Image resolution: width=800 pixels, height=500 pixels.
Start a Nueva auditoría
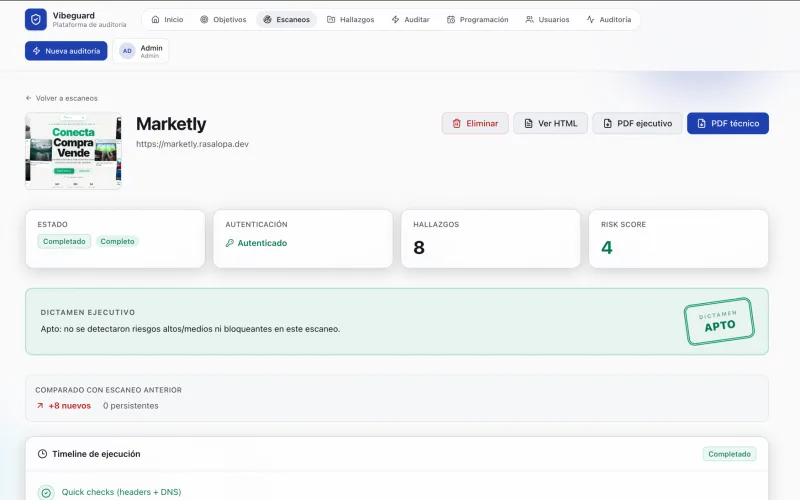tap(66, 51)
